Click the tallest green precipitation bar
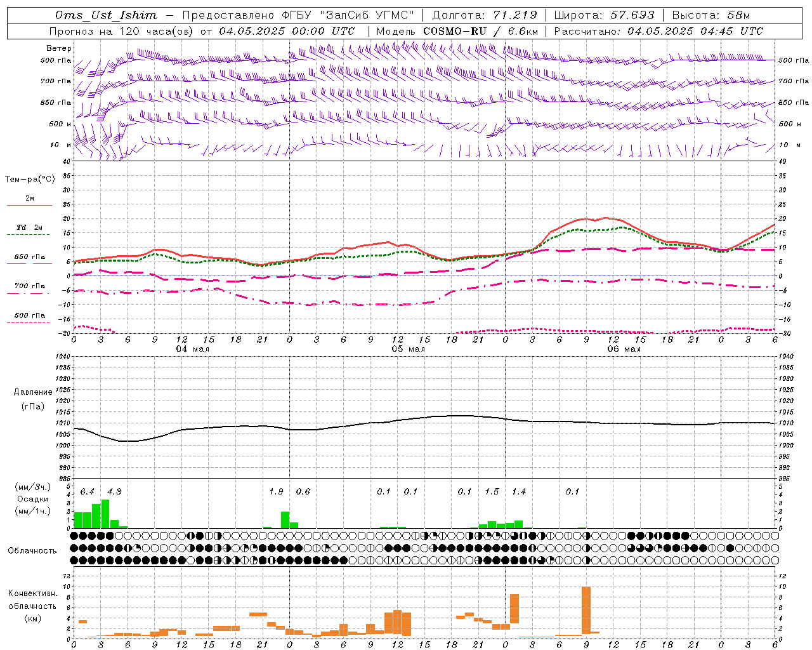The width and height of the screenshot is (812, 650). pos(105,514)
